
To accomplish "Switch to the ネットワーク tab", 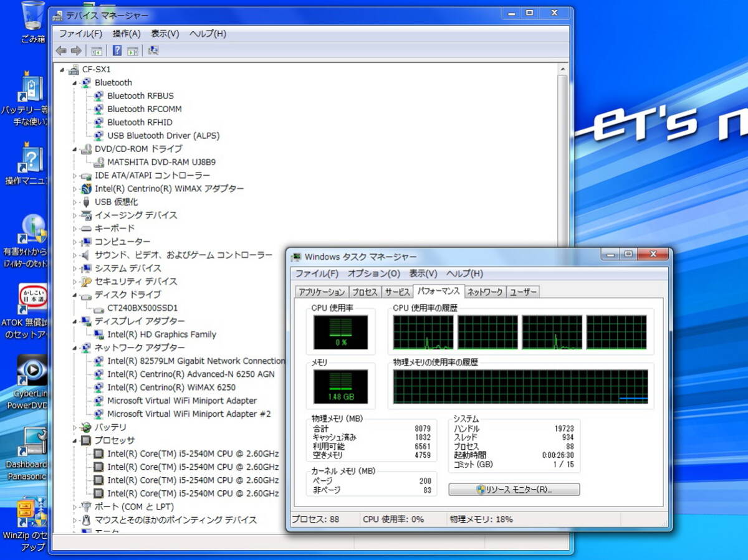I will [485, 292].
